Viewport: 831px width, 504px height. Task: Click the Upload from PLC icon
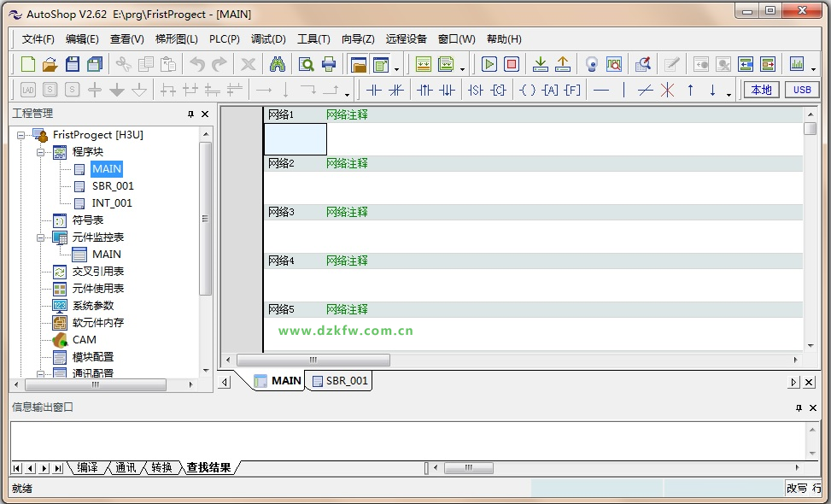[x=563, y=64]
